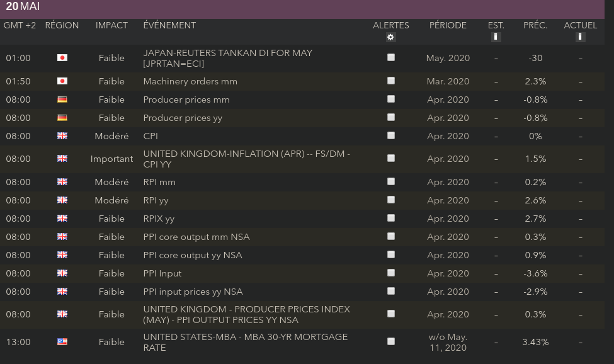Open the Producer prices yy event
This screenshot has width=614, height=364.
183,118
